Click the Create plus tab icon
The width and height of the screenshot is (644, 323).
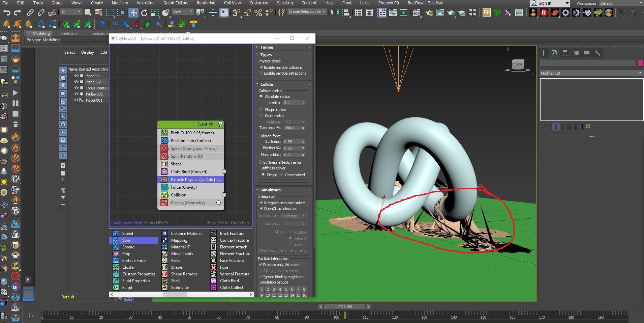click(x=544, y=53)
